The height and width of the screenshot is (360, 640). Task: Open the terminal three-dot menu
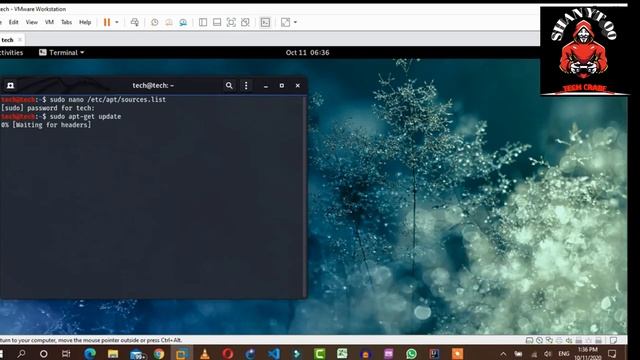click(246, 85)
